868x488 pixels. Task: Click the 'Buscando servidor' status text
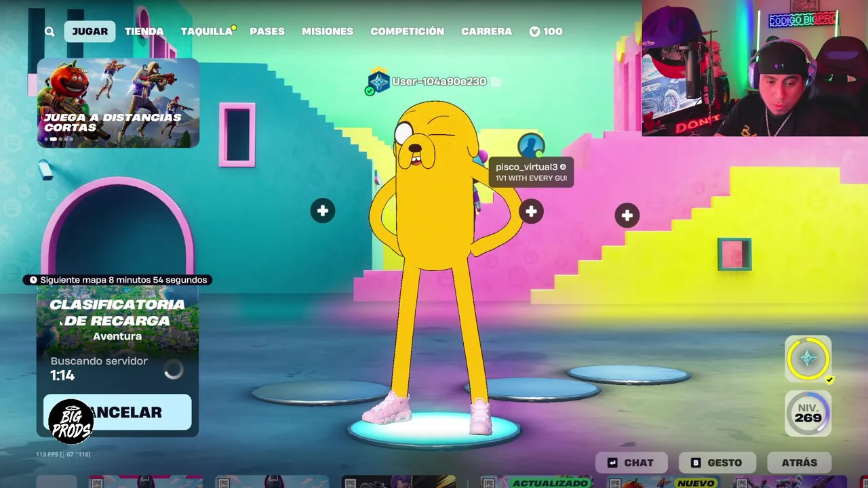99,361
